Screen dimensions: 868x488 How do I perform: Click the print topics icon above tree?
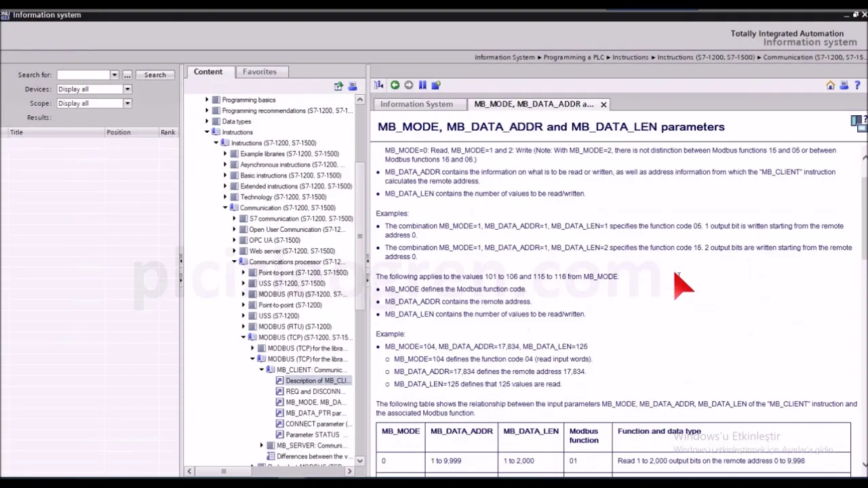(x=352, y=86)
